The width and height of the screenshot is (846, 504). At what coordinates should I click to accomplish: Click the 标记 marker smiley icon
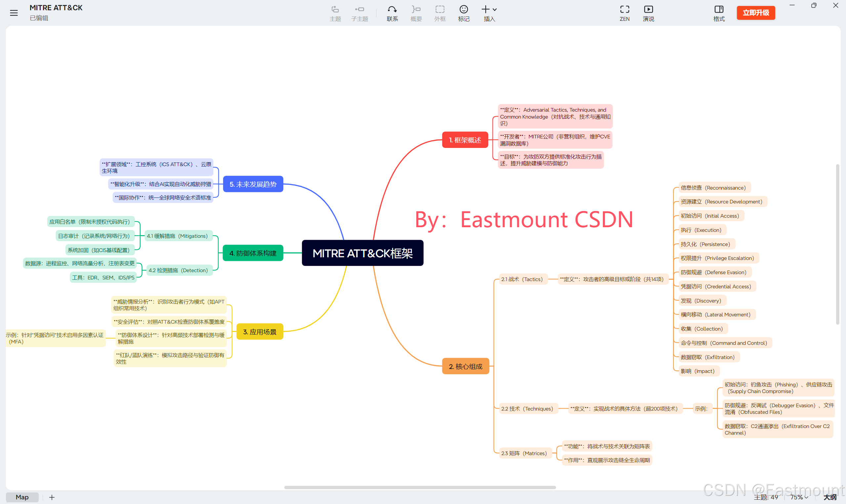click(463, 10)
